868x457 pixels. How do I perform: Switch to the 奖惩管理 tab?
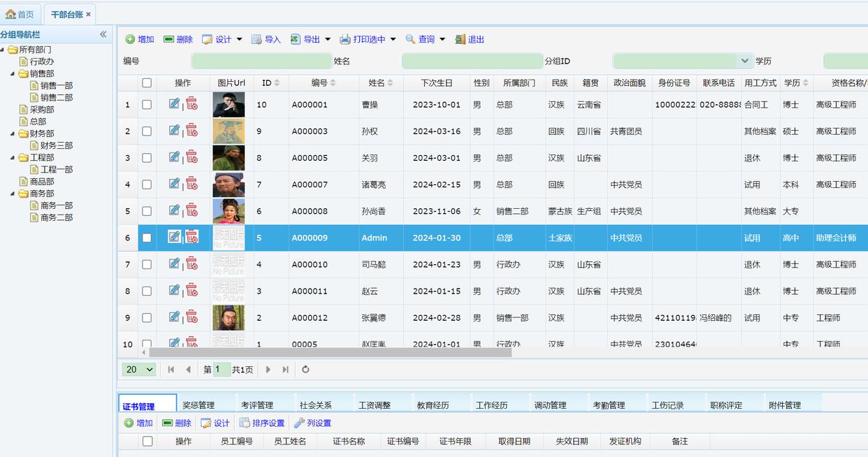tap(198, 405)
